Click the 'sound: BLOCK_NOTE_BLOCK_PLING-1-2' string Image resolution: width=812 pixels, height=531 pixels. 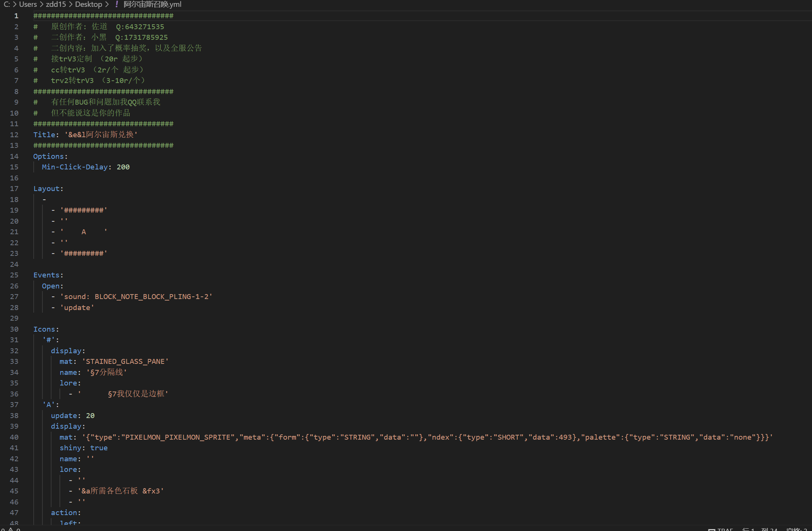(136, 296)
